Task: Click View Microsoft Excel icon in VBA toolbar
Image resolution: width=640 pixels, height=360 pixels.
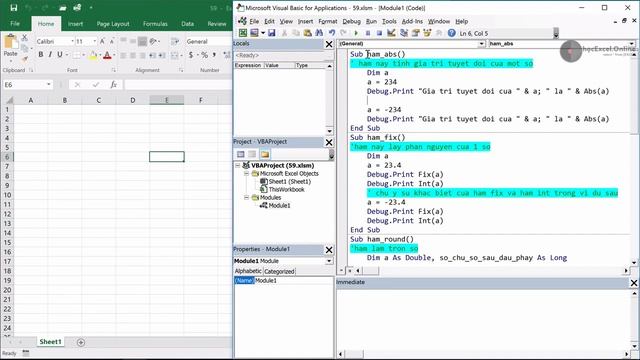Action: [243, 33]
